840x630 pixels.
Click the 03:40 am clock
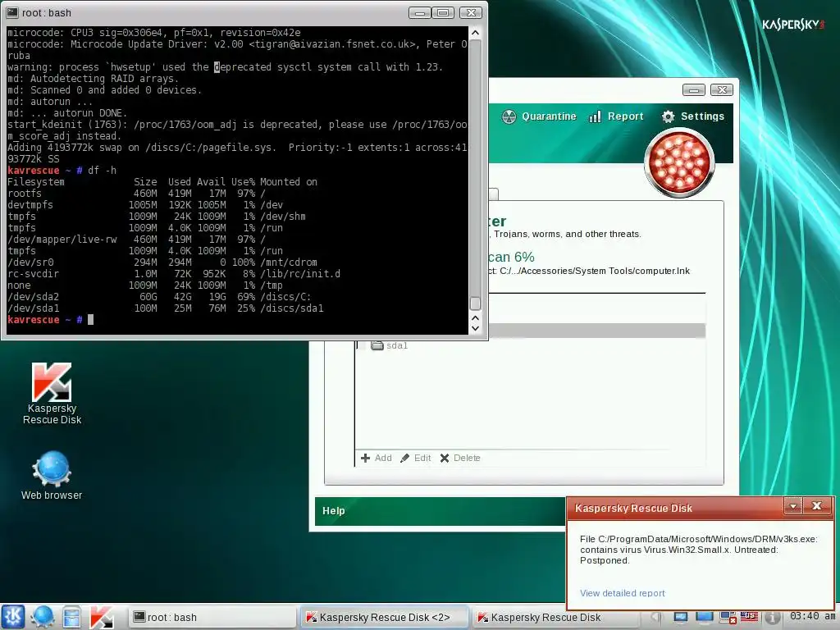pos(812,617)
